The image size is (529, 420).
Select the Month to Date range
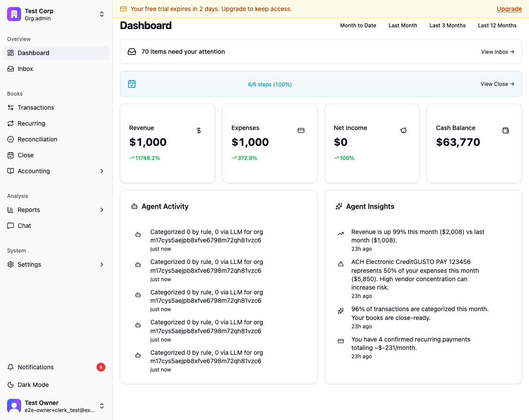click(x=358, y=26)
